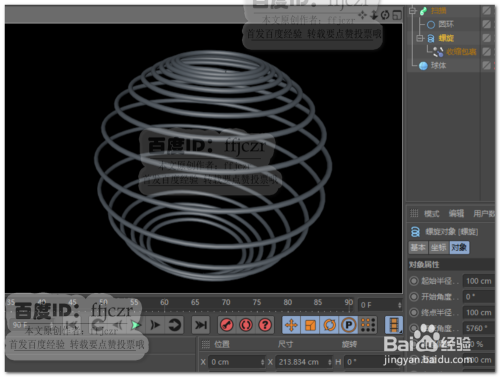The width and height of the screenshot is (500, 377).
Task: Click the 开始角度 animation radio dot
Action: click(414, 297)
